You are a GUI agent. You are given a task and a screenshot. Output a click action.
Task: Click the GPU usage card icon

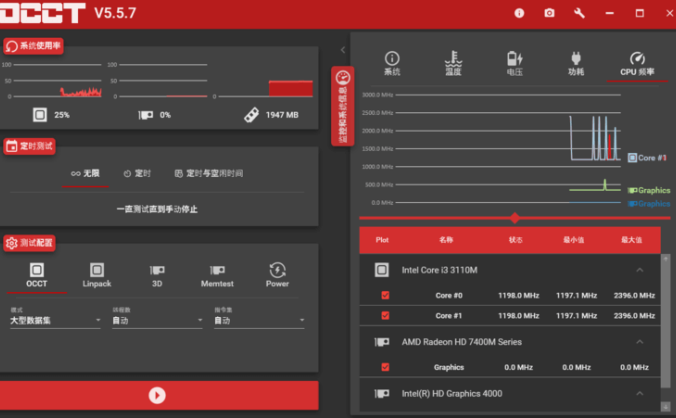coord(146,115)
